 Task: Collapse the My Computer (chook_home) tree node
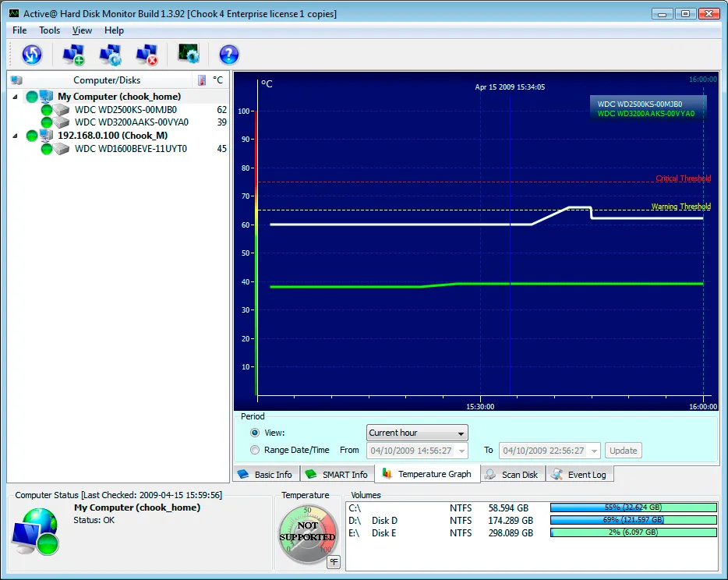point(16,97)
